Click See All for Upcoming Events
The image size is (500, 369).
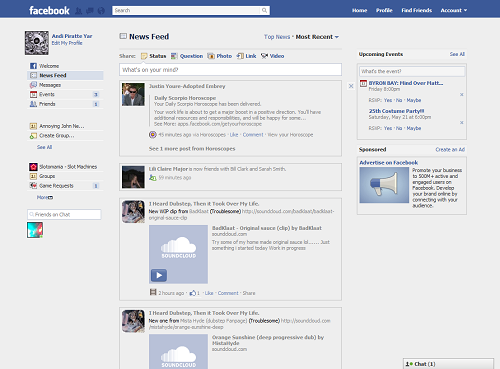pyautogui.click(x=457, y=54)
